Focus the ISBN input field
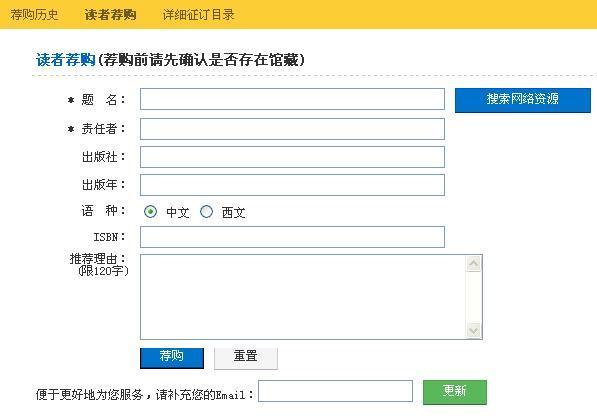 tap(292, 237)
